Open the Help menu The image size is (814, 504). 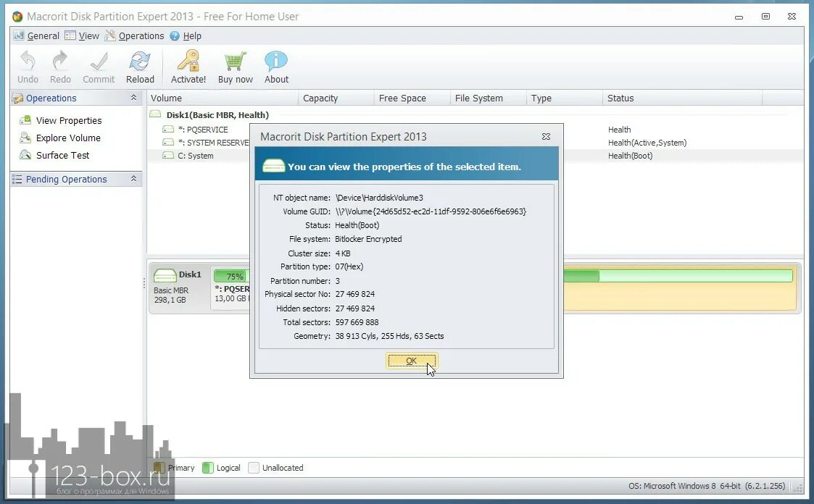[x=186, y=35]
